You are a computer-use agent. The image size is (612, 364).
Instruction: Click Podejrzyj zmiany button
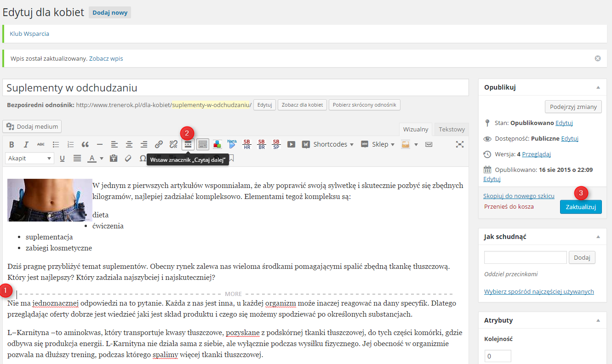(x=573, y=107)
